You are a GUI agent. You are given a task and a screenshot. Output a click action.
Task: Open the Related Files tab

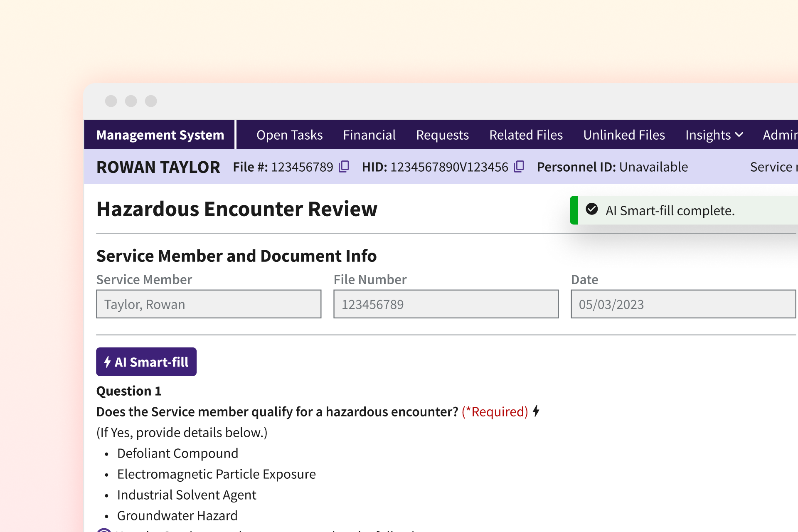(526, 135)
